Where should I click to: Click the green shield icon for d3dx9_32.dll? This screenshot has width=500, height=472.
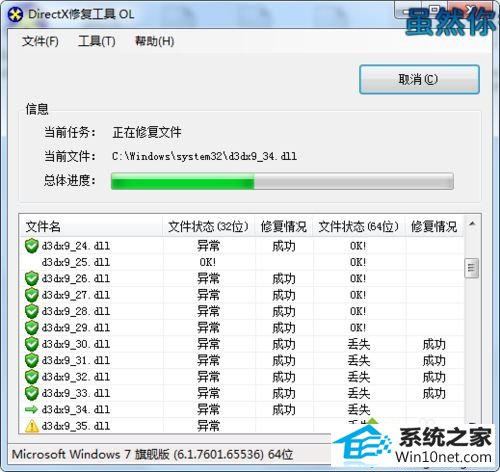coord(32,377)
